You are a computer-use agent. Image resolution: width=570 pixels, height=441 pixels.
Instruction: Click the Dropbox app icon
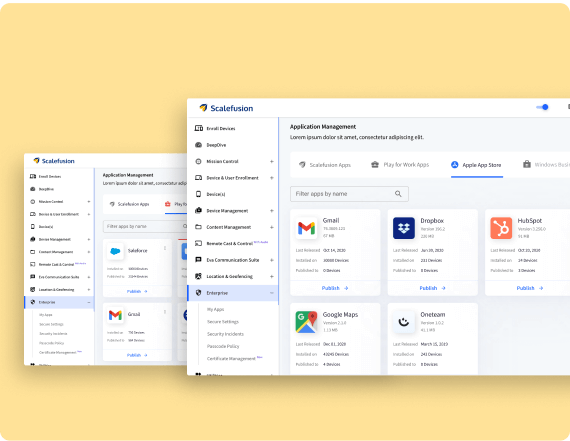tap(404, 228)
